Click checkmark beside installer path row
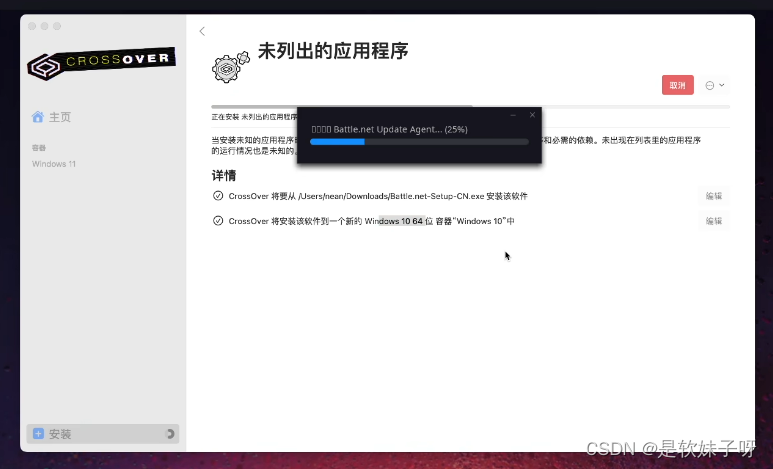The width and height of the screenshot is (773, 469). click(x=218, y=196)
